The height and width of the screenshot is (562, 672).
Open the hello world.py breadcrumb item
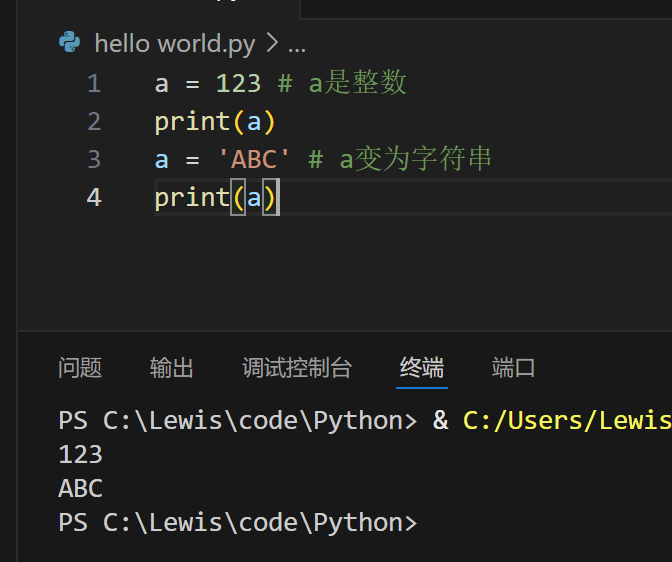[174, 43]
